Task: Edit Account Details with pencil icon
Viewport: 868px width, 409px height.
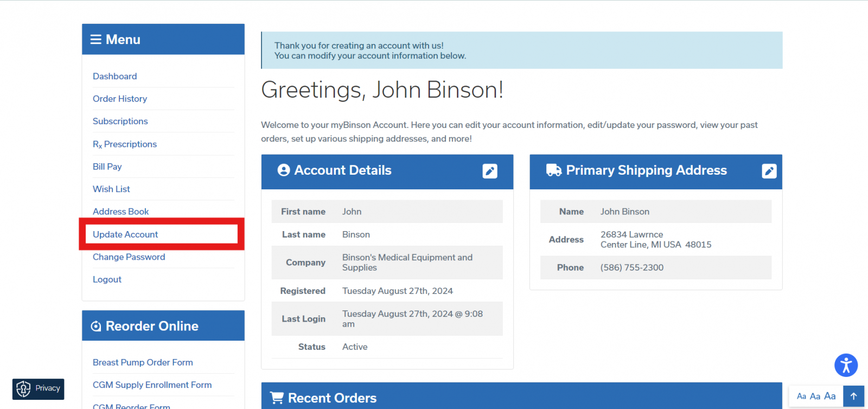Action: point(490,171)
